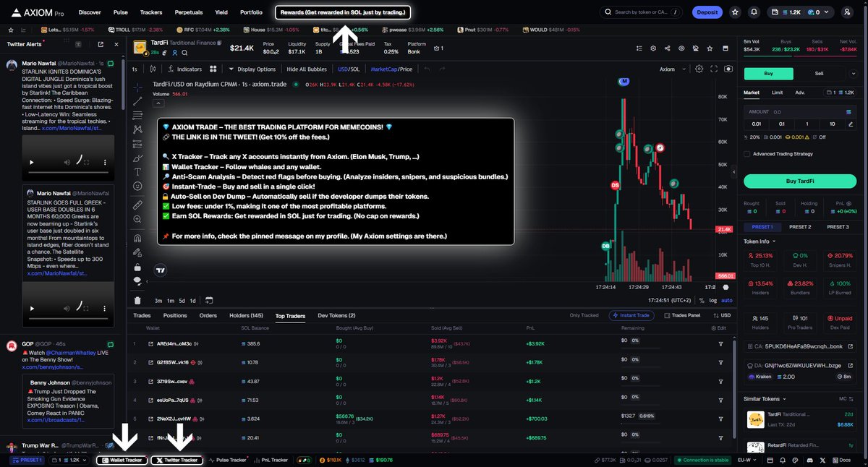Viewport: 868px width, 467px height.
Task: Open the Portfolio page
Action: [x=251, y=12]
